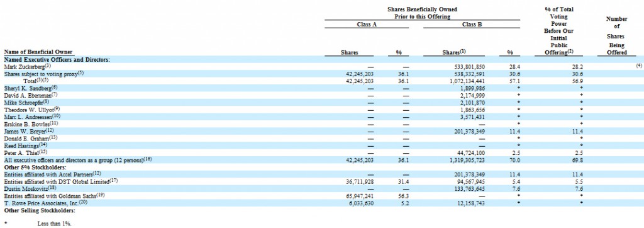Click the Mark Zuckerberg row name
The width and height of the screenshot is (644, 228).
(27, 66)
